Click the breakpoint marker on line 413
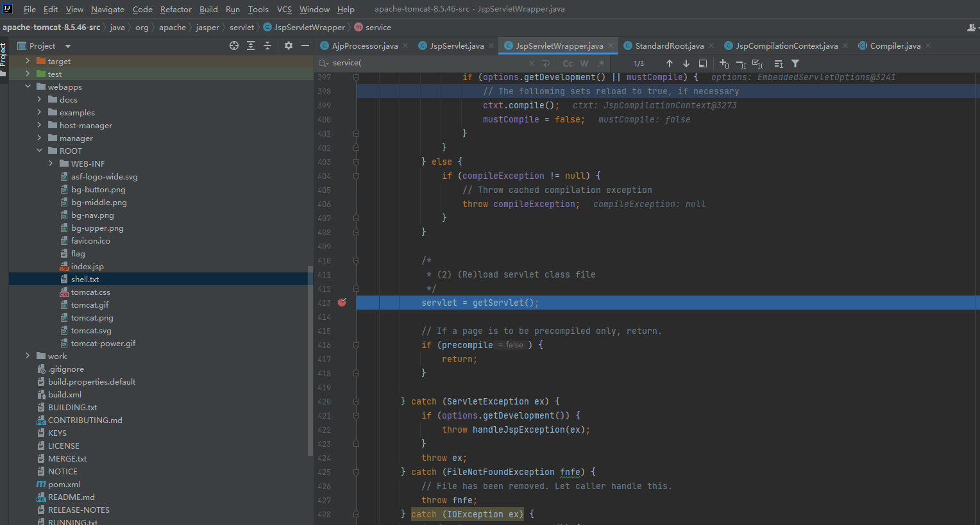This screenshot has height=525, width=980. coord(342,303)
